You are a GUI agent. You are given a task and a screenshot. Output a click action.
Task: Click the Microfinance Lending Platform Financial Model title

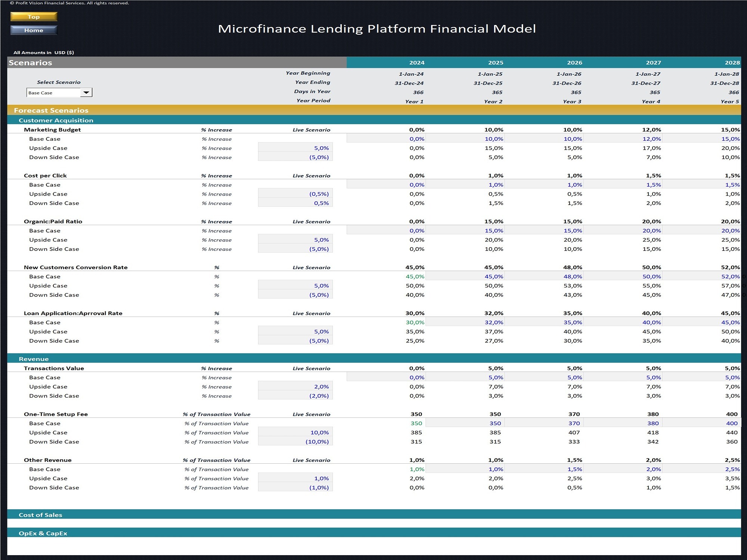(377, 29)
